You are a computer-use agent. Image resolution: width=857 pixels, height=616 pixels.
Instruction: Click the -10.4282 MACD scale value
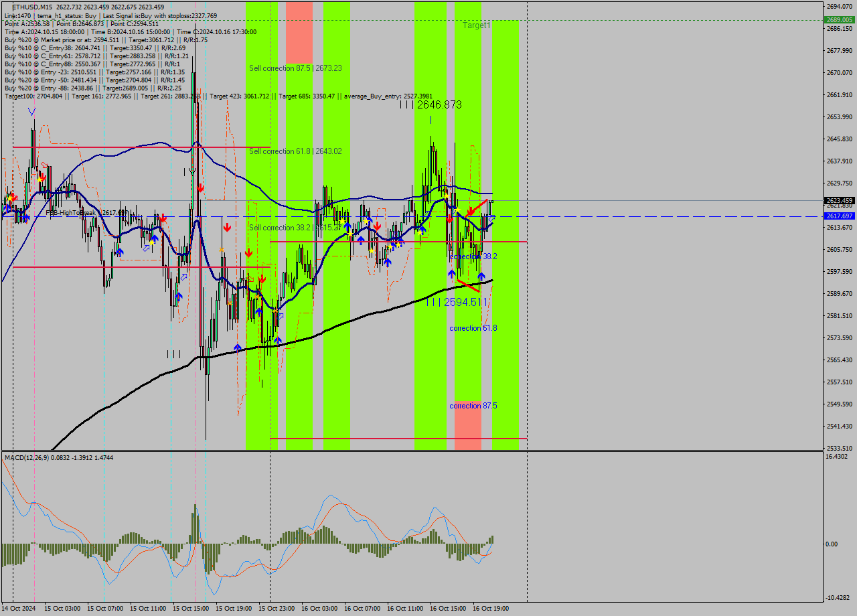(838, 598)
